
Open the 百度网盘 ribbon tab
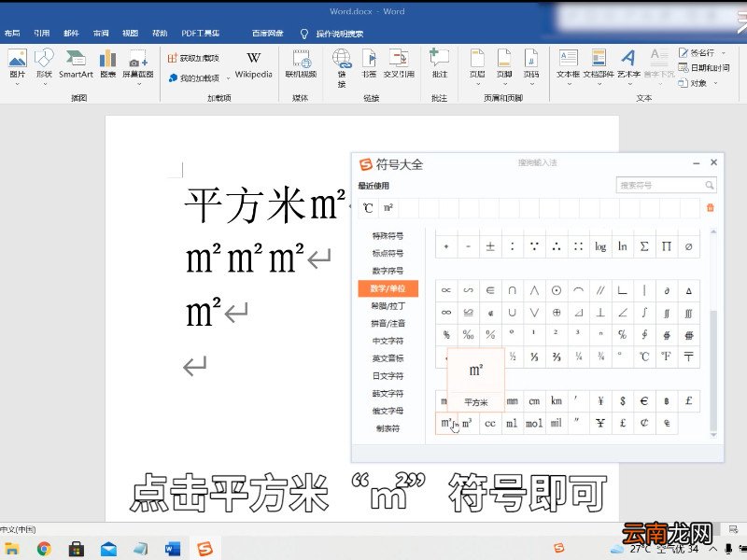click(x=268, y=34)
